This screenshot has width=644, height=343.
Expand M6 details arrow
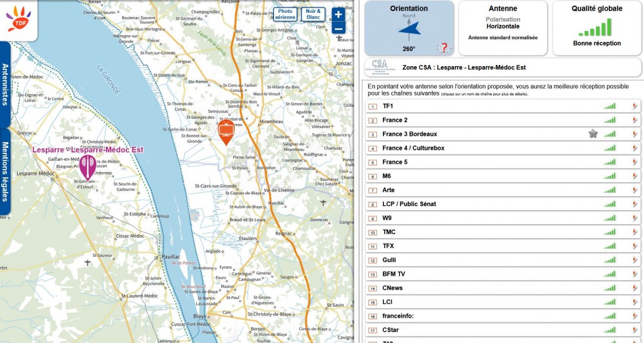click(x=635, y=176)
